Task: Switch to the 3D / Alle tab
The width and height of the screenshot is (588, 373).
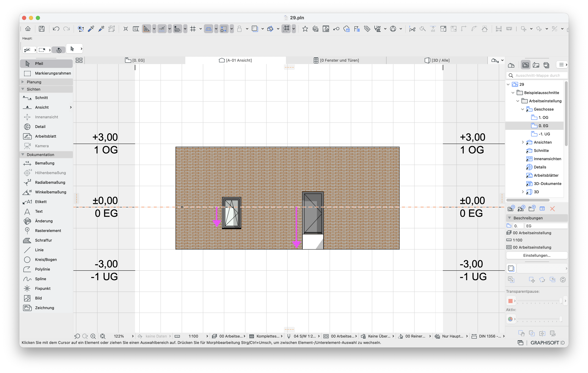Action: point(437,60)
